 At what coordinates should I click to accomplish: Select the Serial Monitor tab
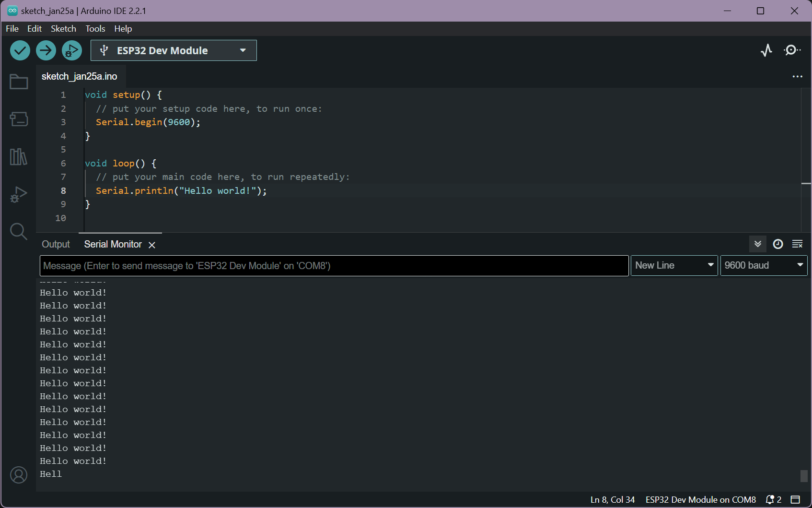point(113,244)
